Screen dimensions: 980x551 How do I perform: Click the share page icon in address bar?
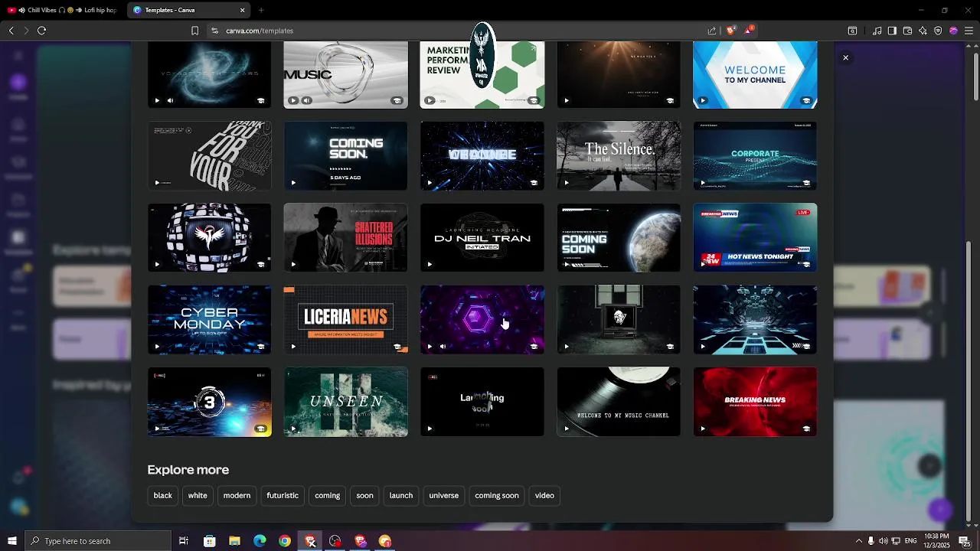(712, 31)
